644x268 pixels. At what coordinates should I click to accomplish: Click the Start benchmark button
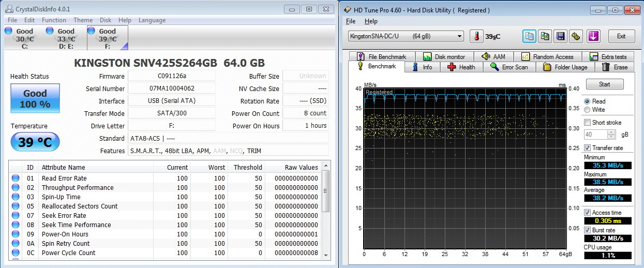pyautogui.click(x=604, y=84)
